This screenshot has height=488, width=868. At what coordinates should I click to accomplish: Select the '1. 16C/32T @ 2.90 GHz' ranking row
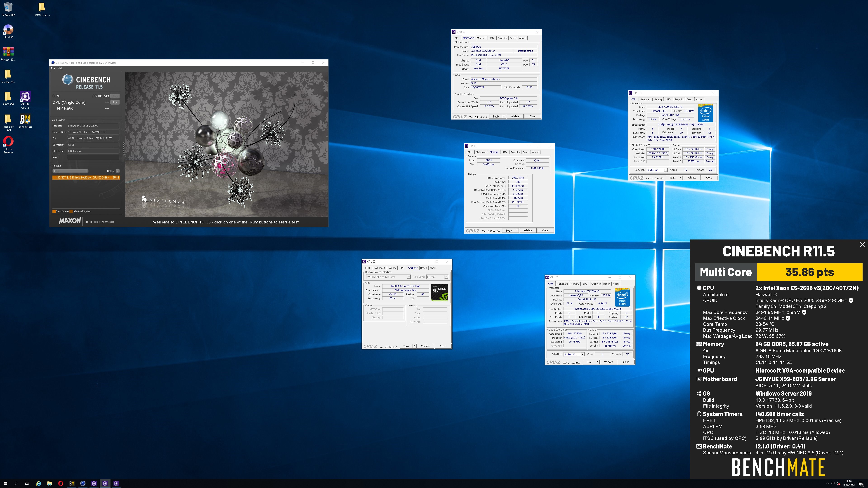pos(86,178)
